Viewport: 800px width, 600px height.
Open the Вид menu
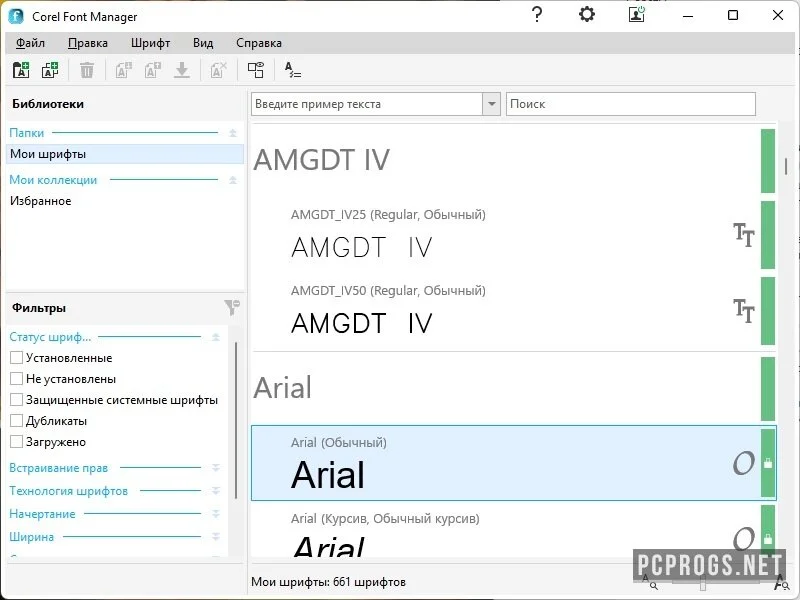click(x=203, y=43)
